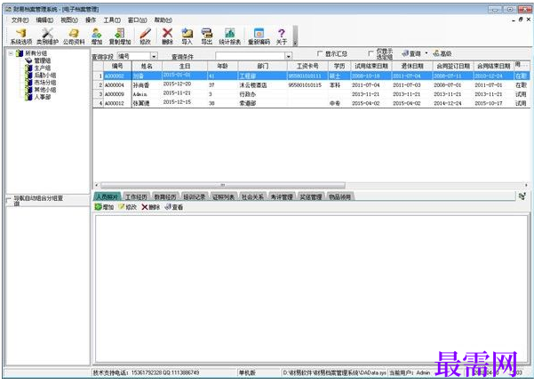Switch to the 证照列表 tab
Image resolution: width=534 pixels, height=392 pixels.
pos(223,196)
